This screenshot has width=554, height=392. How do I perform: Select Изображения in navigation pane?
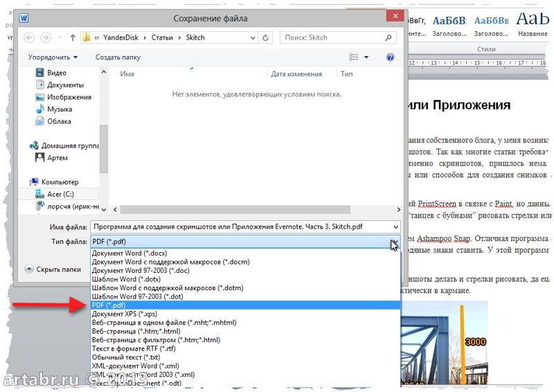[x=69, y=97]
